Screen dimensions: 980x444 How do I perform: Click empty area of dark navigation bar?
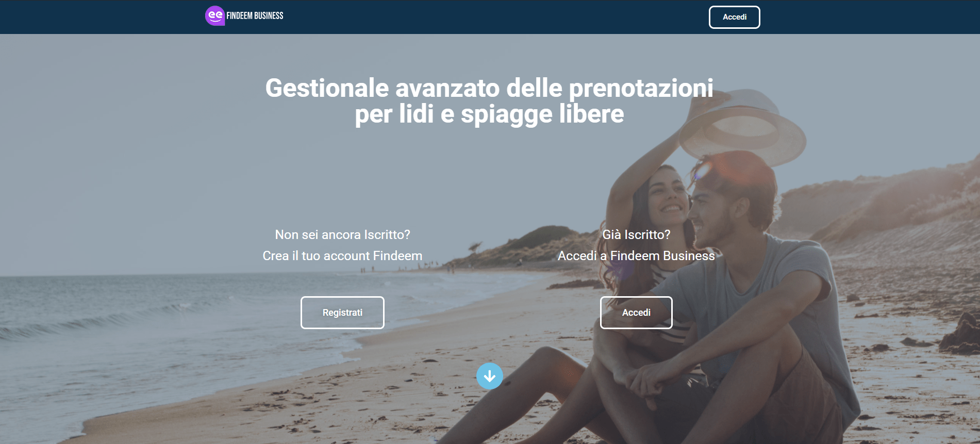point(490,17)
